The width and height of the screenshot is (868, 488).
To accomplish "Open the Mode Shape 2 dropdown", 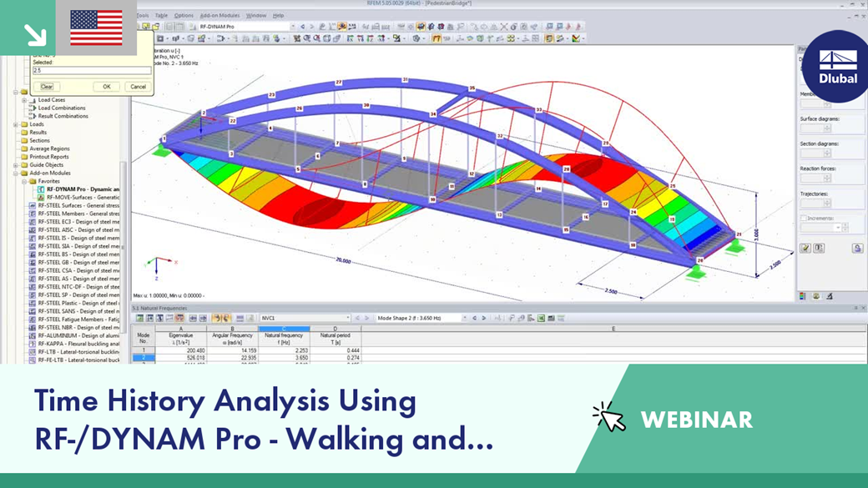I will [x=464, y=318].
